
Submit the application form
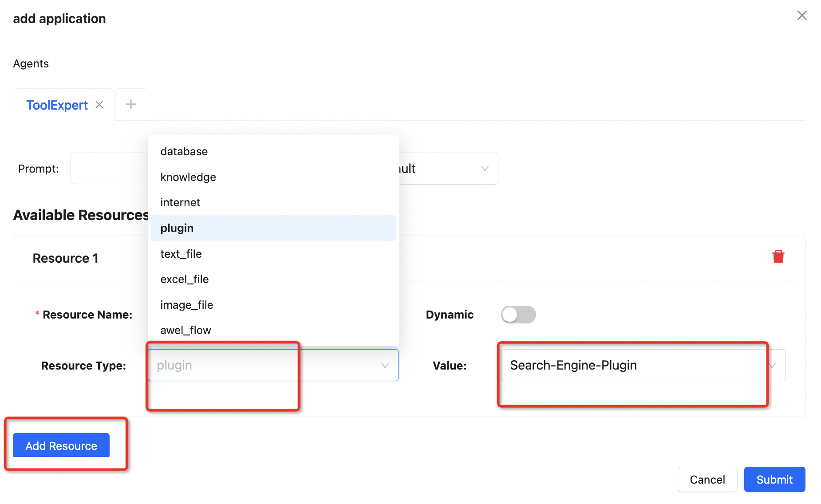(x=774, y=480)
